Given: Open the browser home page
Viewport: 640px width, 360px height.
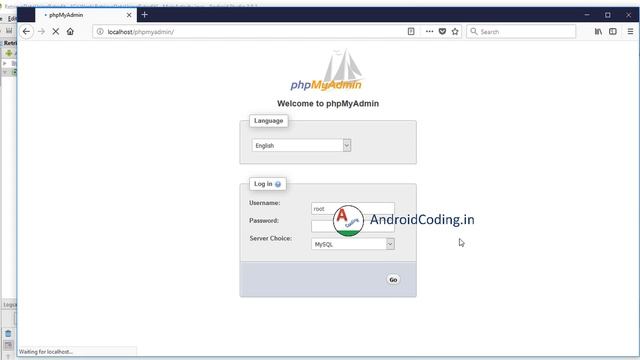Looking at the screenshot, I should [70, 31].
